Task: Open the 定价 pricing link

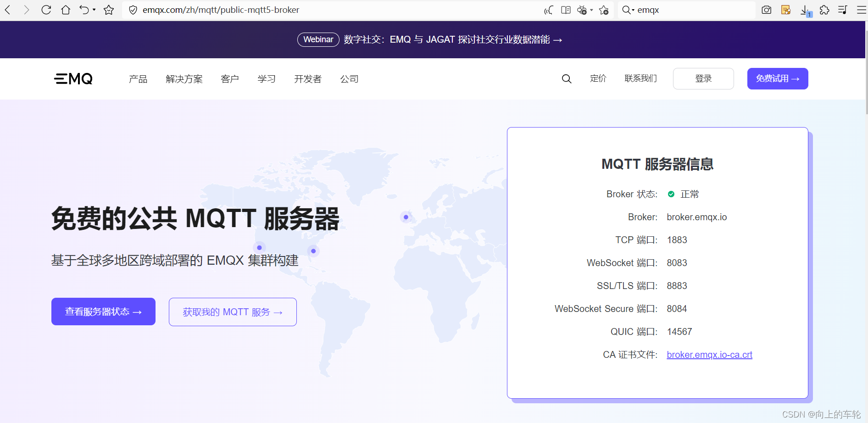Action: [598, 78]
